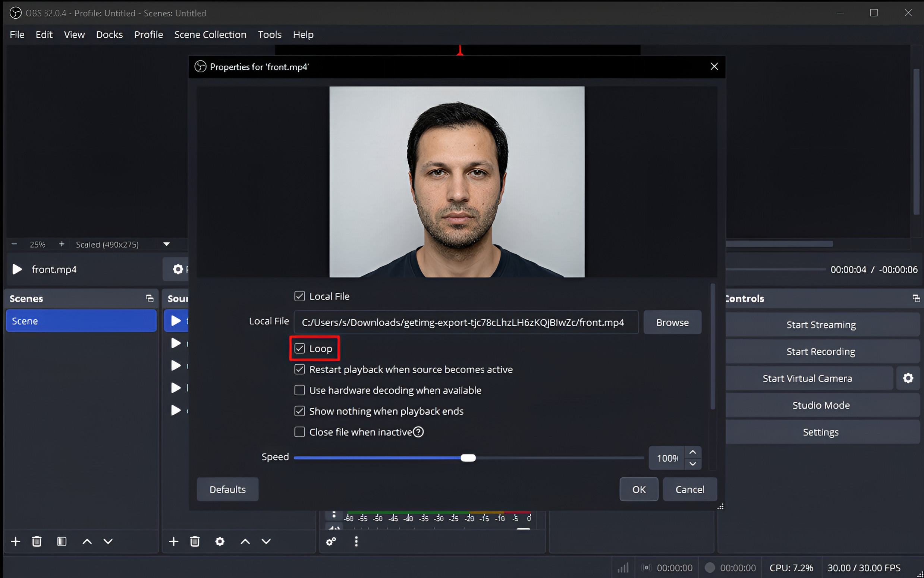This screenshot has width=924, height=578.
Task: Enable Use hardware decoding when available
Action: (x=299, y=390)
